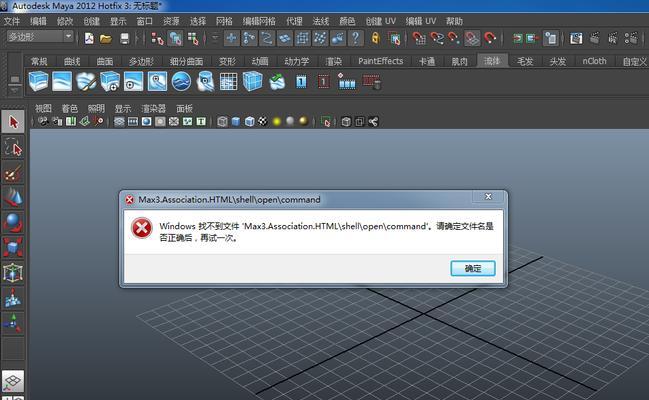Open the viewport 渲染器 menu
The width and height of the screenshot is (649, 400).
pos(154,108)
